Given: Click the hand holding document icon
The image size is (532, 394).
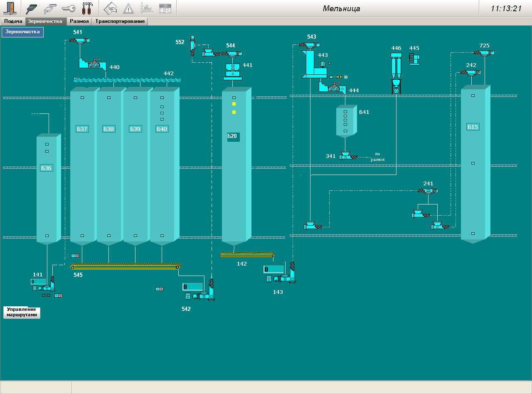Looking at the screenshot, I should click(110, 8).
